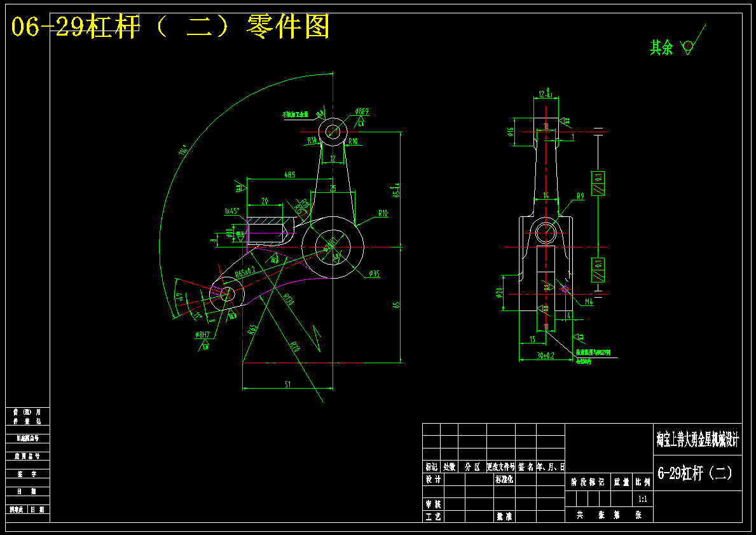Click the 设计 row label

coord(433,480)
